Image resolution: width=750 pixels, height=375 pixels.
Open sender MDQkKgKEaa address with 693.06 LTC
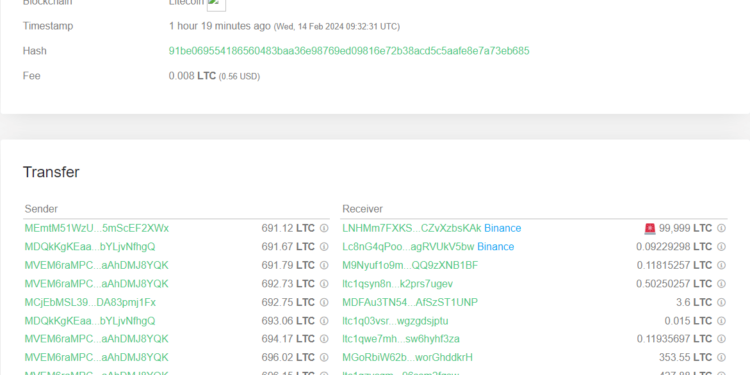pyautogui.click(x=90, y=320)
